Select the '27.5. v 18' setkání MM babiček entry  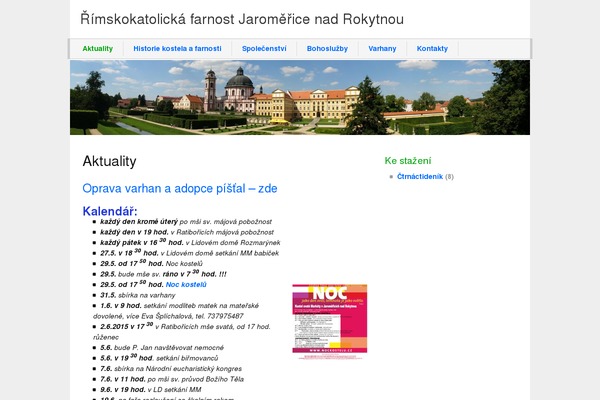pos(189,253)
